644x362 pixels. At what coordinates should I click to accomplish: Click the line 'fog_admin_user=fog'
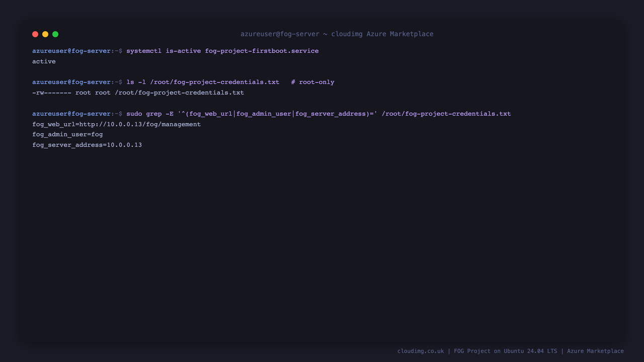67,135
